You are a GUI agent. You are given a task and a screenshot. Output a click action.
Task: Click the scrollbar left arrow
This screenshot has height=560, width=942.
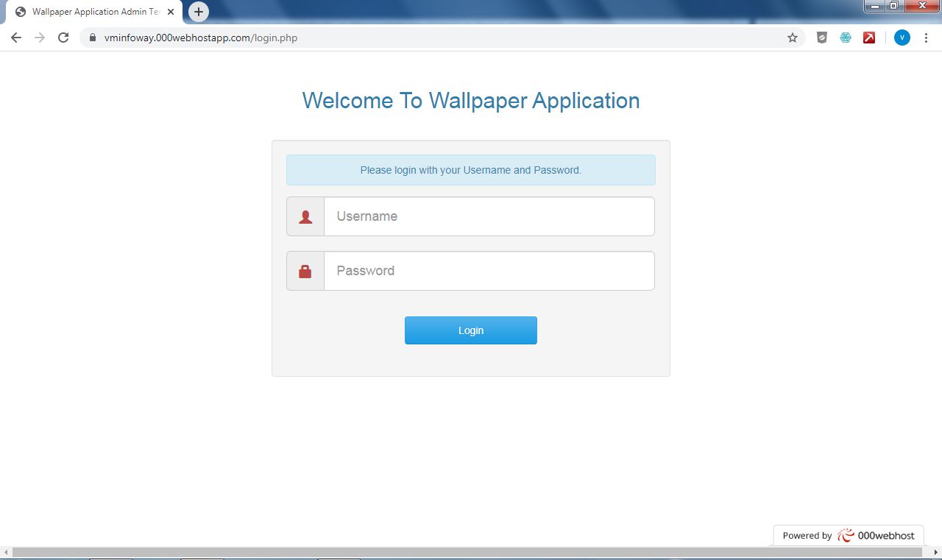[x=5, y=552]
